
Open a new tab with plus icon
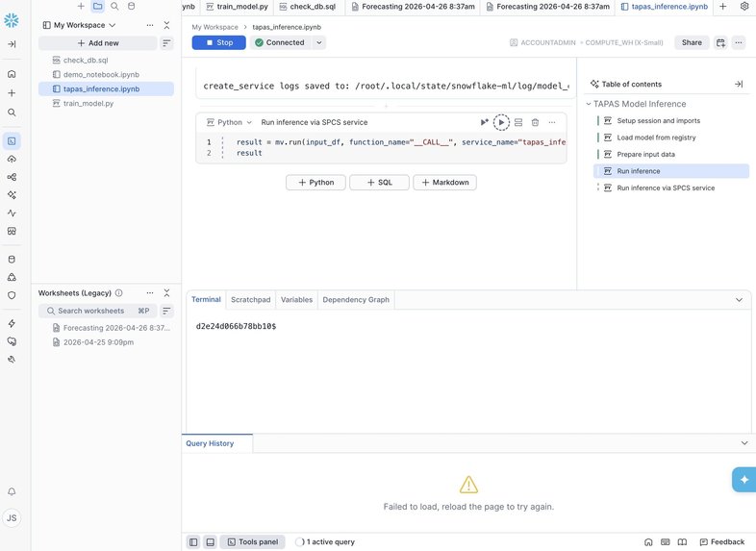click(722, 7)
